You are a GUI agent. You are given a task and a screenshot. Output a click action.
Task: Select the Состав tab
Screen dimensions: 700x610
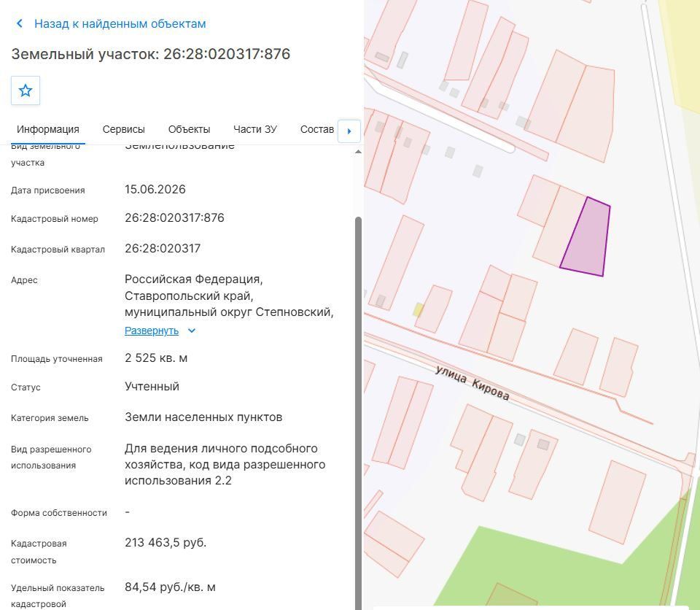(x=317, y=129)
